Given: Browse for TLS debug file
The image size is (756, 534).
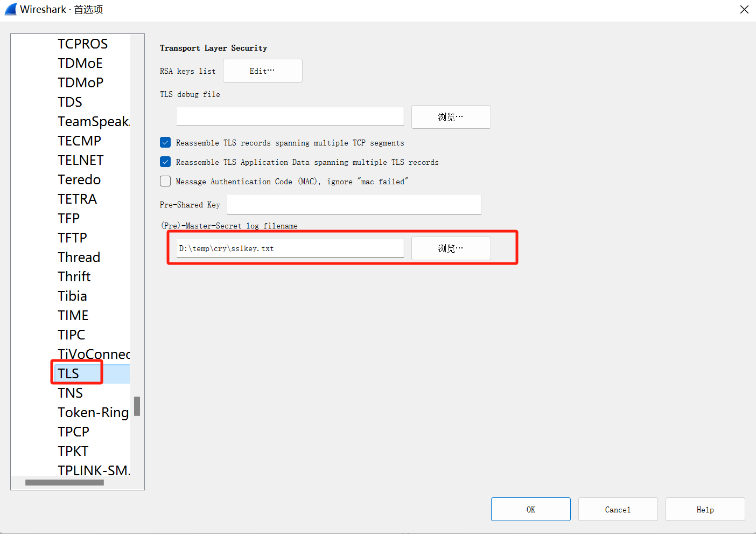Looking at the screenshot, I should pyautogui.click(x=451, y=117).
